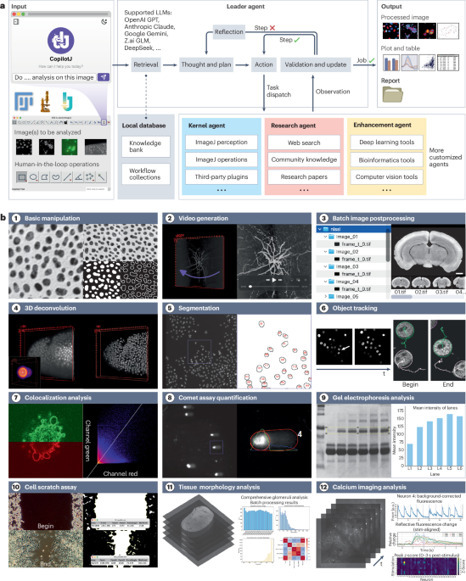
Task: Select the wand tracing tool
Action: point(101,177)
